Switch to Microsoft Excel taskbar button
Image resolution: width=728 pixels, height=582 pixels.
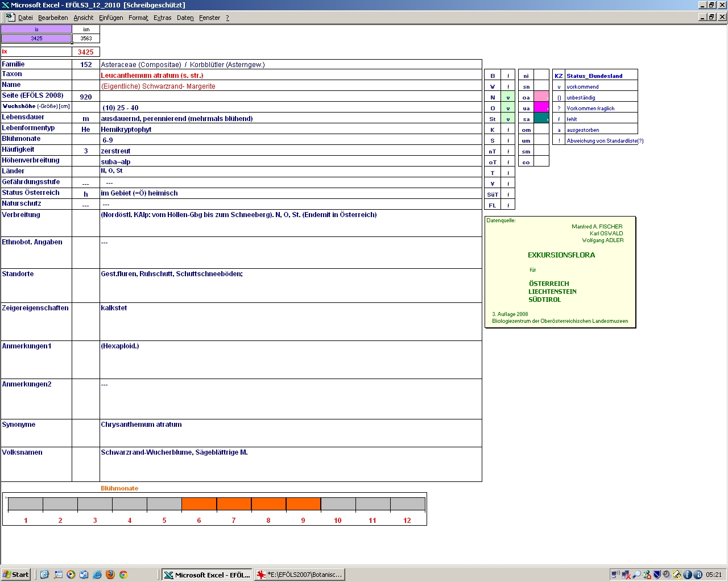pos(206,575)
